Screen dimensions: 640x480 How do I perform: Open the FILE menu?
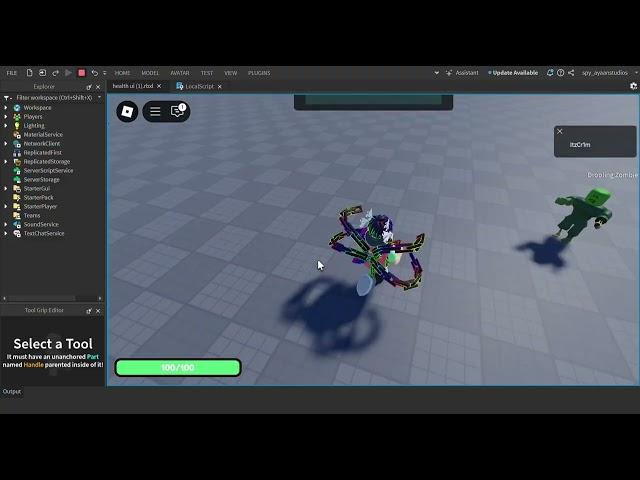pos(12,73)
